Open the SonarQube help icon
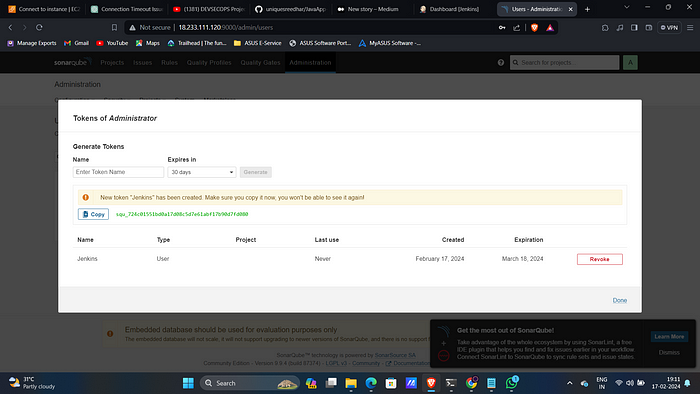 click(x=501, y=62)
